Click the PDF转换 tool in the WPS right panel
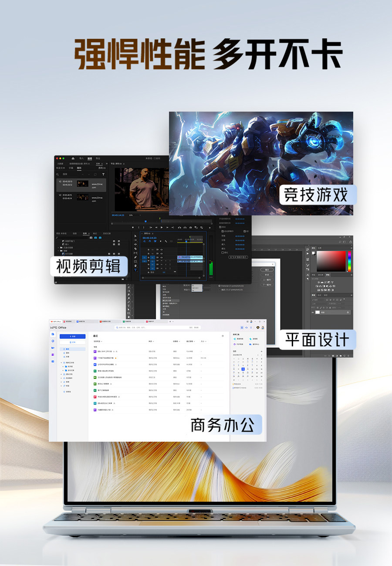 [x=239, y=344]
